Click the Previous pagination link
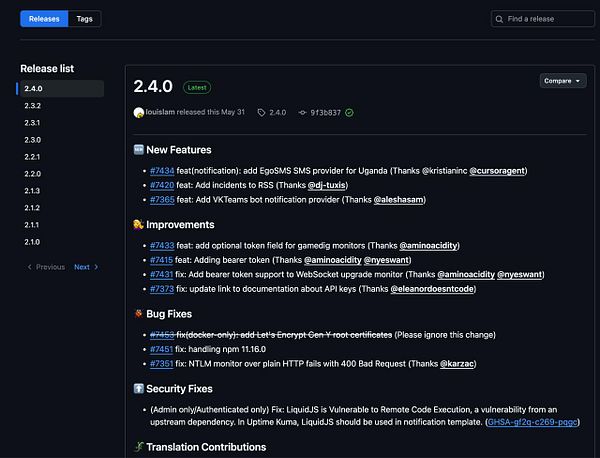 (x=46, y=267)
